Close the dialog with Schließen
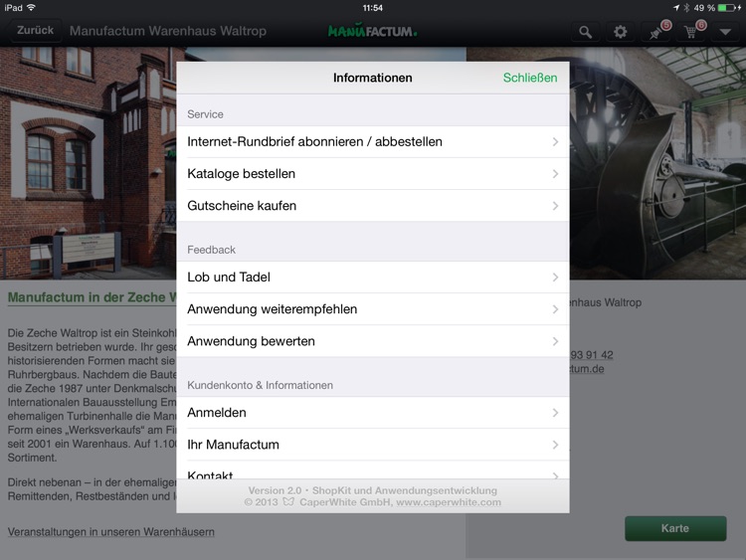The width and height of the screenshot is (746, 560). [530, 78]
